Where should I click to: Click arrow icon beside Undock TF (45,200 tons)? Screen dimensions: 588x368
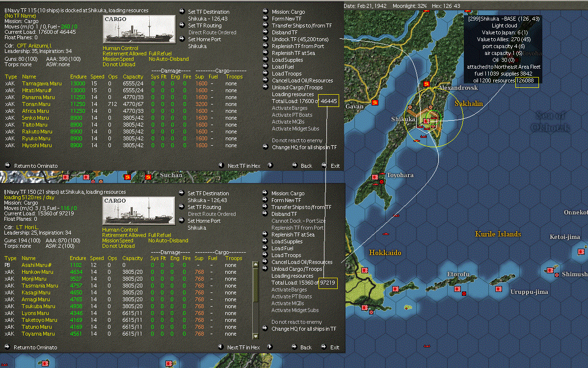pyautogui.click(x=266, y=39)
